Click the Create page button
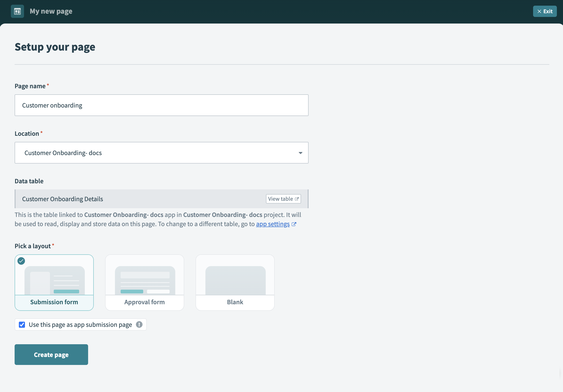The height and width of the screenshot is (392, 563). (51, 355)
